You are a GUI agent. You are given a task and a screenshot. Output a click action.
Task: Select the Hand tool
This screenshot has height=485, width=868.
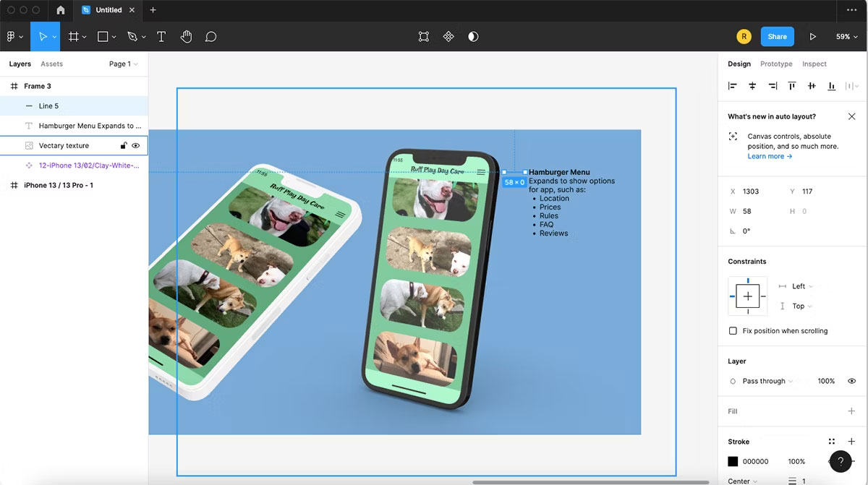pos(186,37)
